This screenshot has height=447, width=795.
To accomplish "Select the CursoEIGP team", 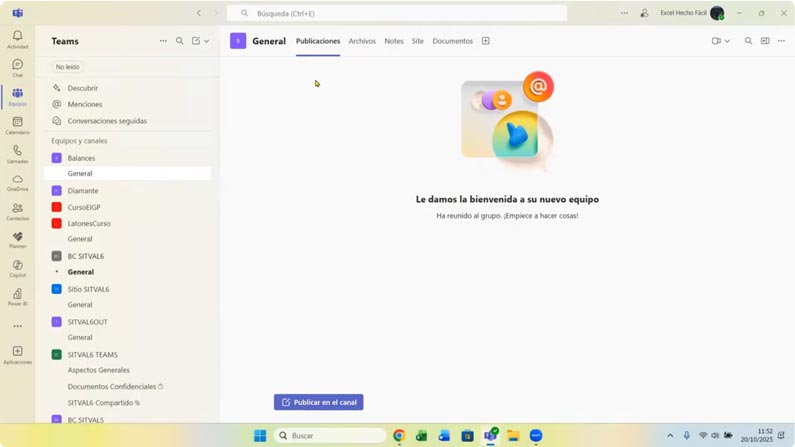I will 84,207.
